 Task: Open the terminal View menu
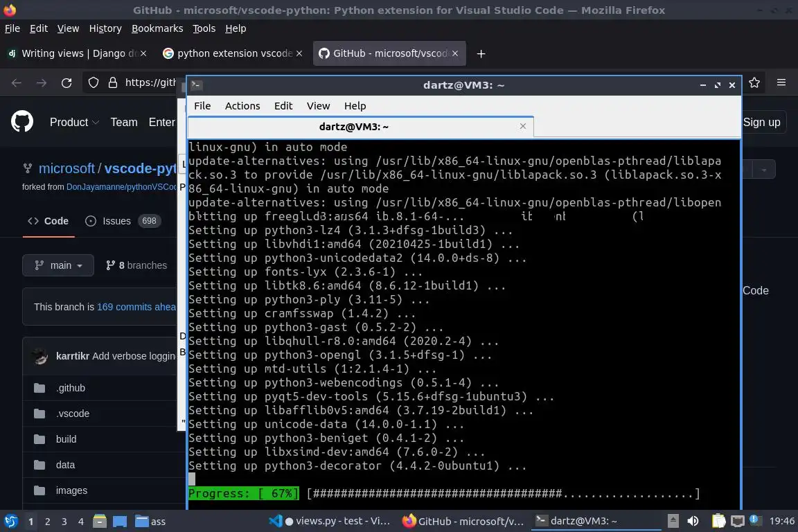(x=318, y=106)
